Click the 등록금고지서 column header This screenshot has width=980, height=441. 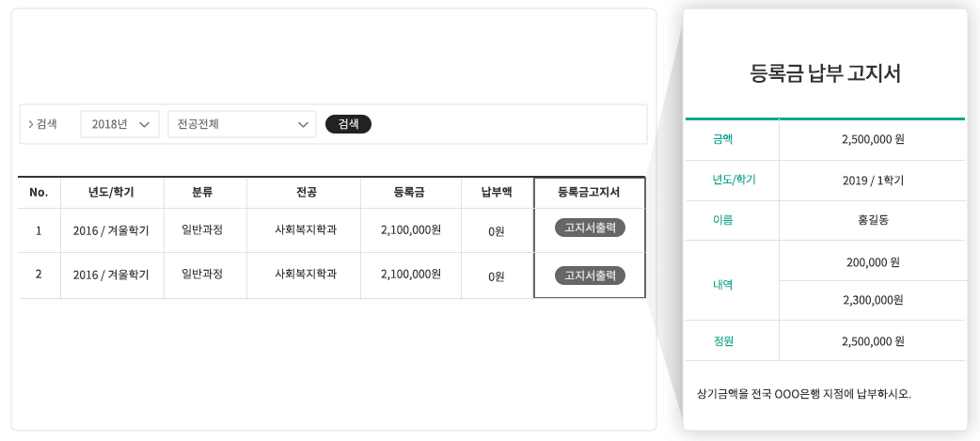589,193
